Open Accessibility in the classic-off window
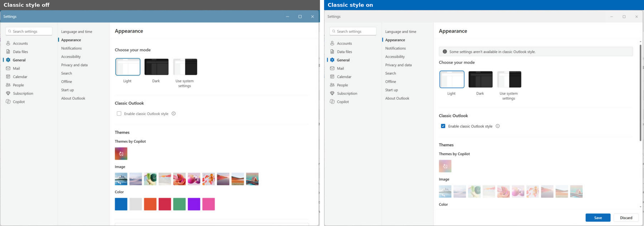 point(71,57)
